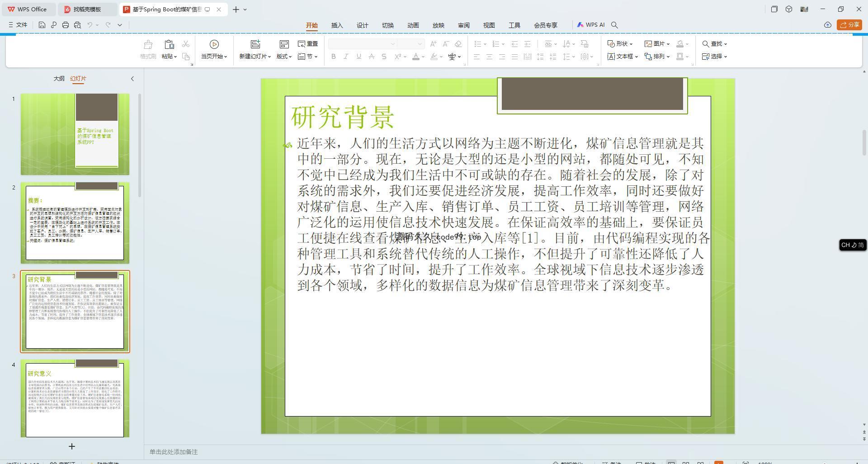Select slide 2 thumbnail 摘要
The image size is (868, 464).
tap(75, 223)
